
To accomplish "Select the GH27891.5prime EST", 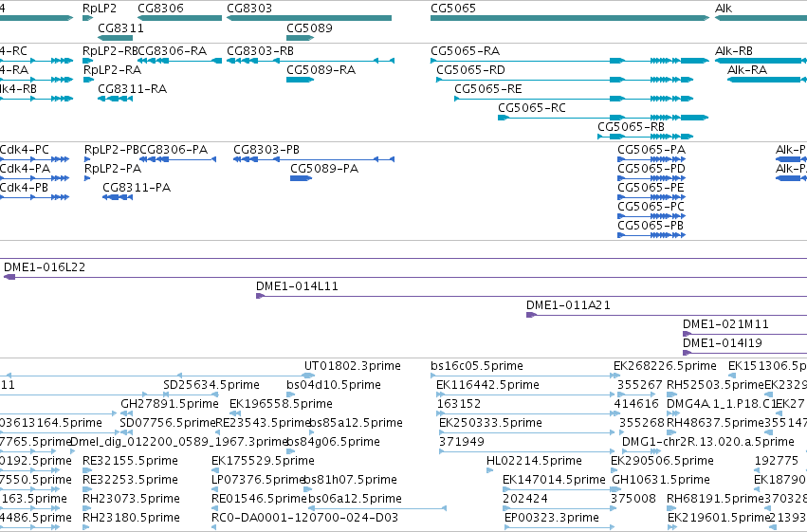I will tap(127, 414).
